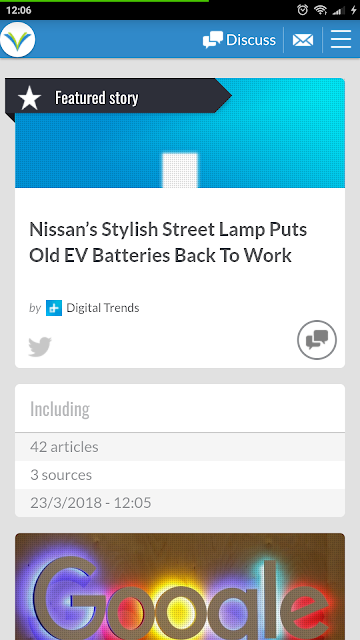Tap the Digital Trends source logo
360x640 pixels.
(x=54, y=308)
